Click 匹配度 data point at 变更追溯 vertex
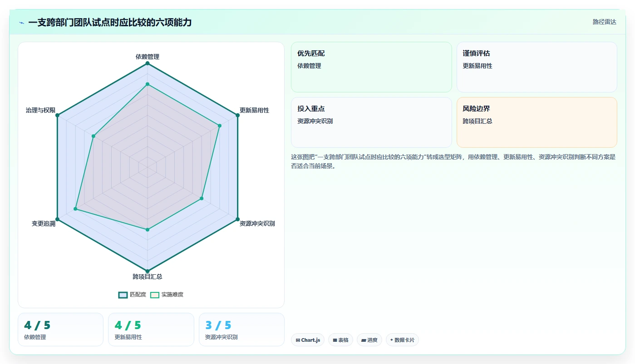Viewport: 635px width, 364px height. 57,219
